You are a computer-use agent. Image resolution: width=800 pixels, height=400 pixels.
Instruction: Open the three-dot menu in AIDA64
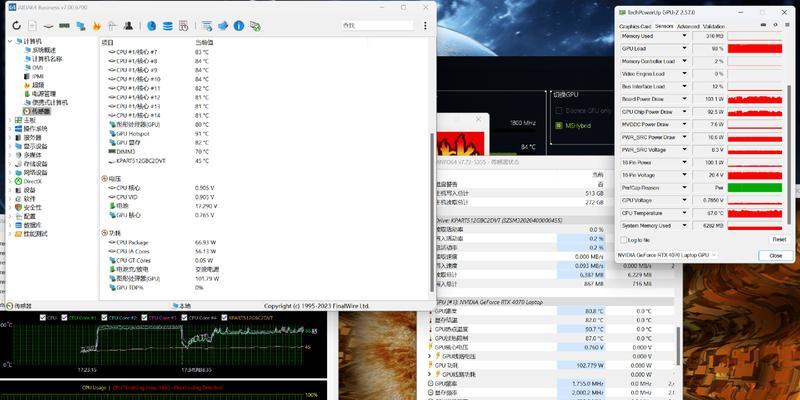(x=425, y=26)
